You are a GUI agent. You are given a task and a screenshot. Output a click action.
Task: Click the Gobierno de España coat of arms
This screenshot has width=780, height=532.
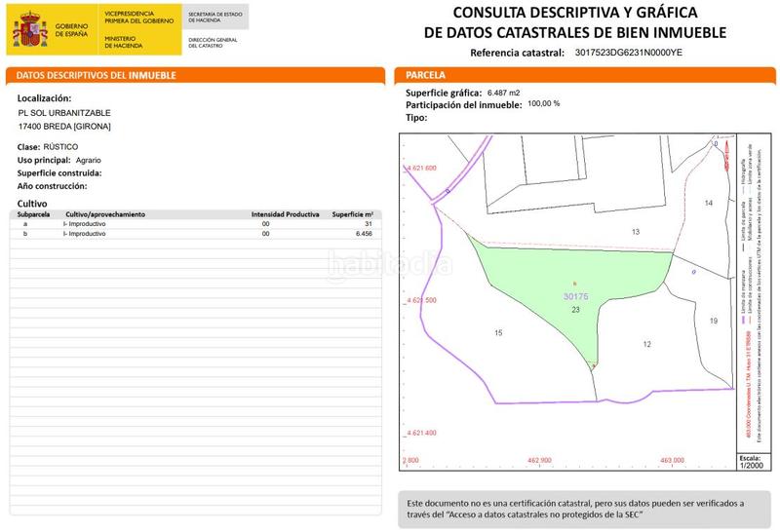click(x=29, y=28)
